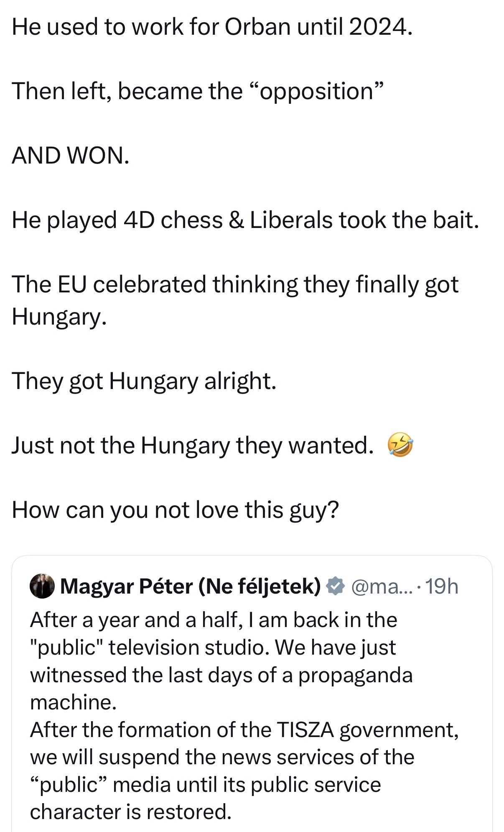Click the "public" television studio line
The image size is (504, 832).
pos(213,647)
